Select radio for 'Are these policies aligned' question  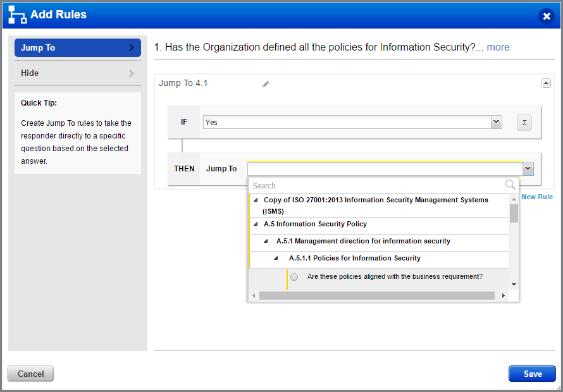point(294,277)
